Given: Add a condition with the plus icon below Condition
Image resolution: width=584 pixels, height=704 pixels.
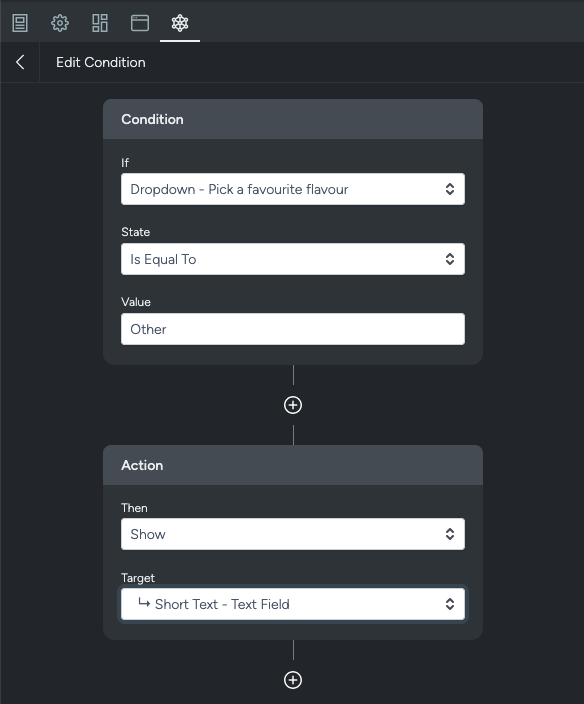Looking at the screenshot, I should tap(293, 405).
